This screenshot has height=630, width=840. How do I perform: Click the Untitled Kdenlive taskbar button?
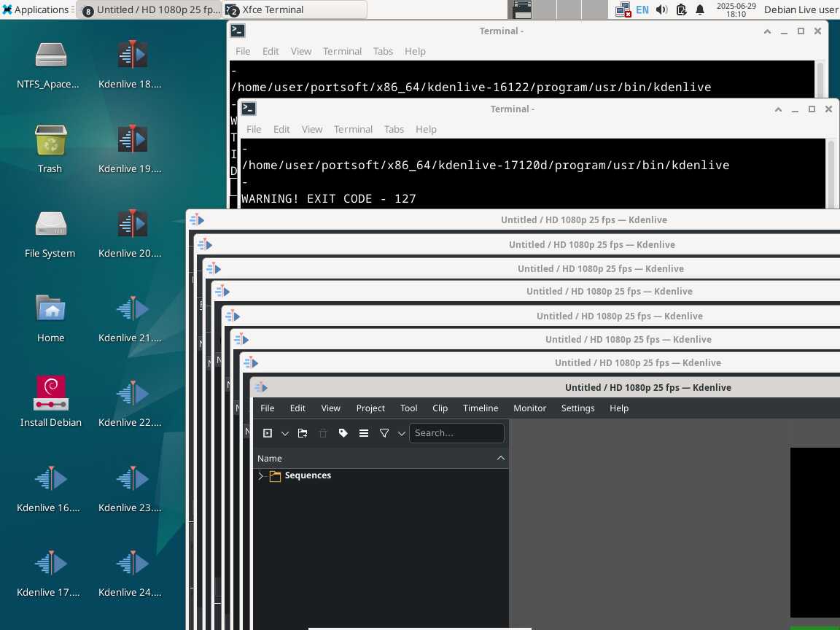click(149, 9)
